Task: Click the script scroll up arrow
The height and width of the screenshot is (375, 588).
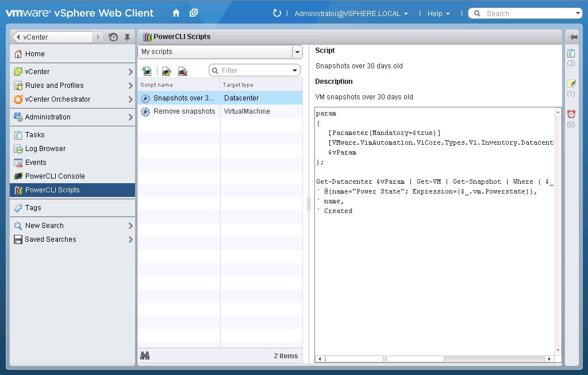Action: point(558,112)
